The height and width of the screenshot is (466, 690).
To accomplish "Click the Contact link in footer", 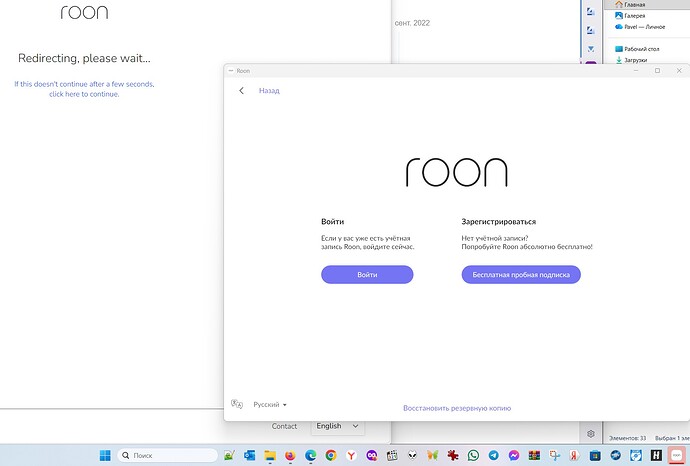I will [284, 426].
